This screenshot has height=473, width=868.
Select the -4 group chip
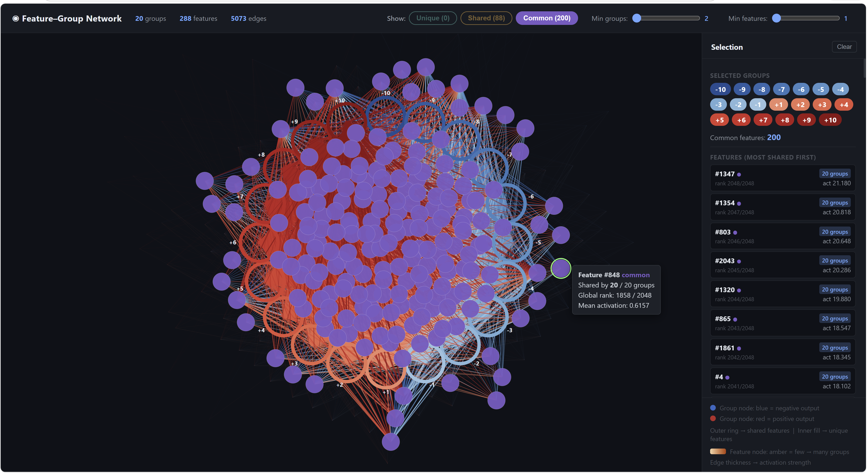(840, 90)
